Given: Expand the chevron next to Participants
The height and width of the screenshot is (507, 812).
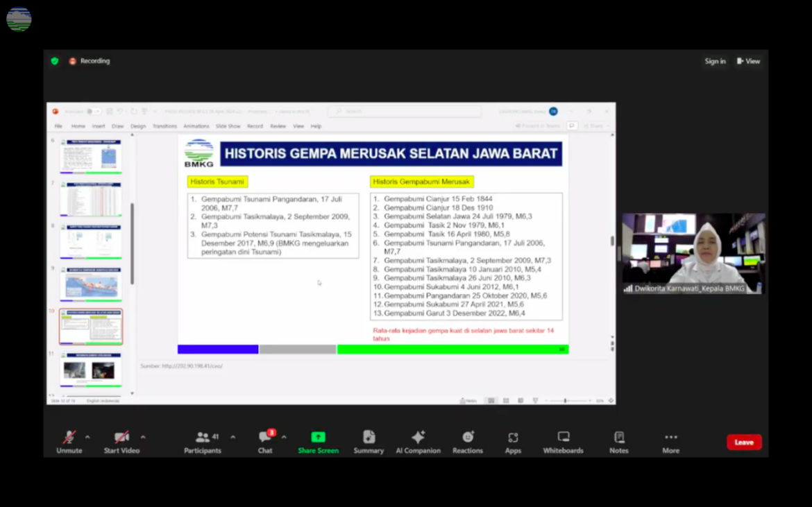Looking at the screenshot, I should [232, 438].
